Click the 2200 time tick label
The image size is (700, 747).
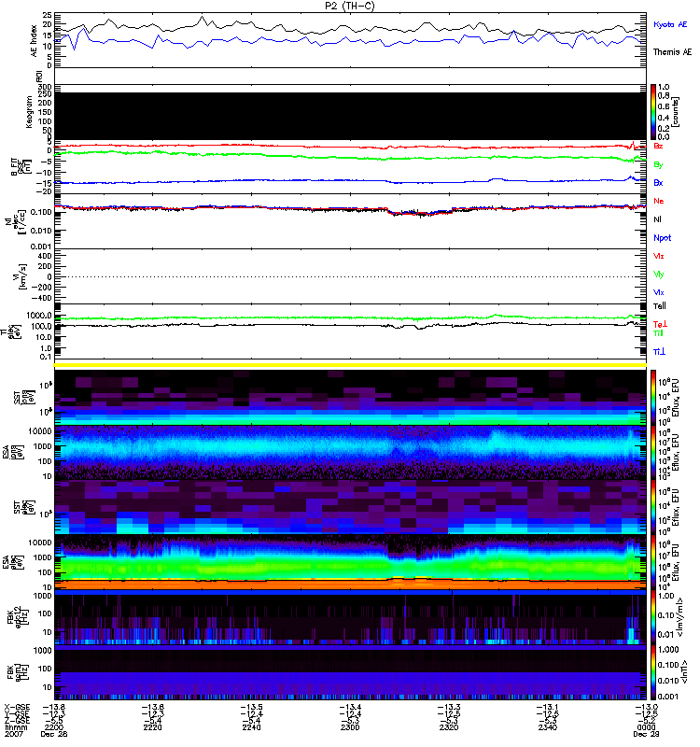click(54, 727)
